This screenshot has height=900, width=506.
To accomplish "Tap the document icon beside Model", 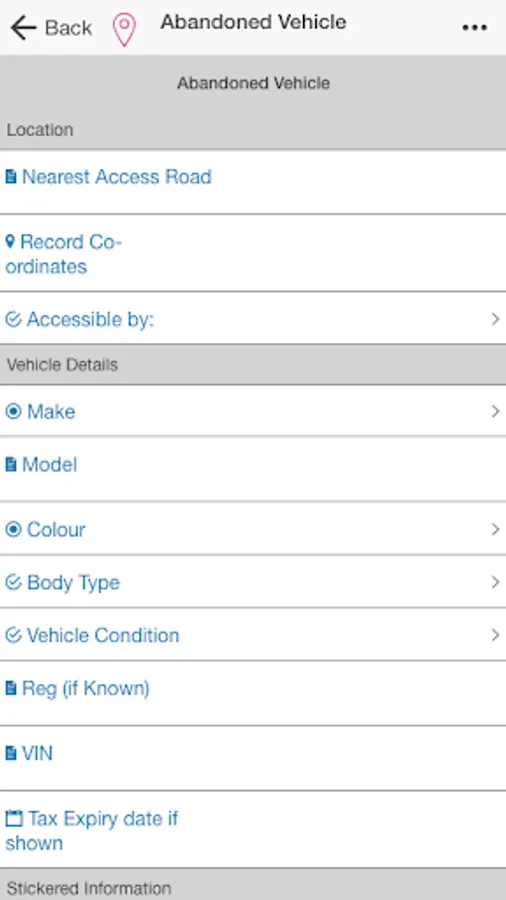I will [x=11, y=464].
